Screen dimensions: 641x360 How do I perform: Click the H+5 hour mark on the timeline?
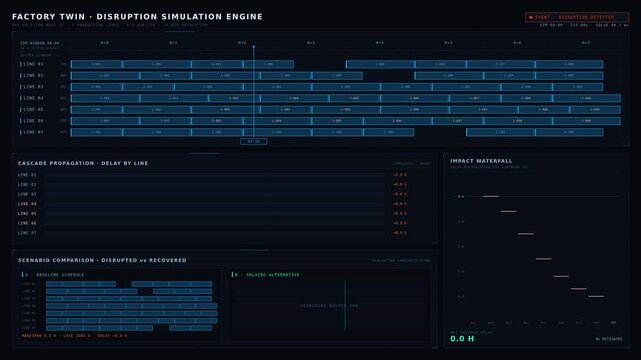pyautogui.click(x=448, y=42)
